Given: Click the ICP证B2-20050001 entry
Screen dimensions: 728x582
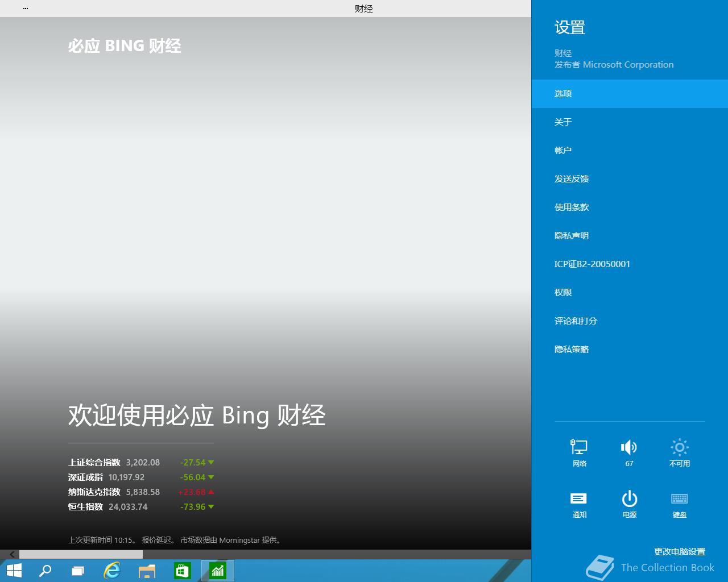Looking at the screenshot, I should point(630,264).
